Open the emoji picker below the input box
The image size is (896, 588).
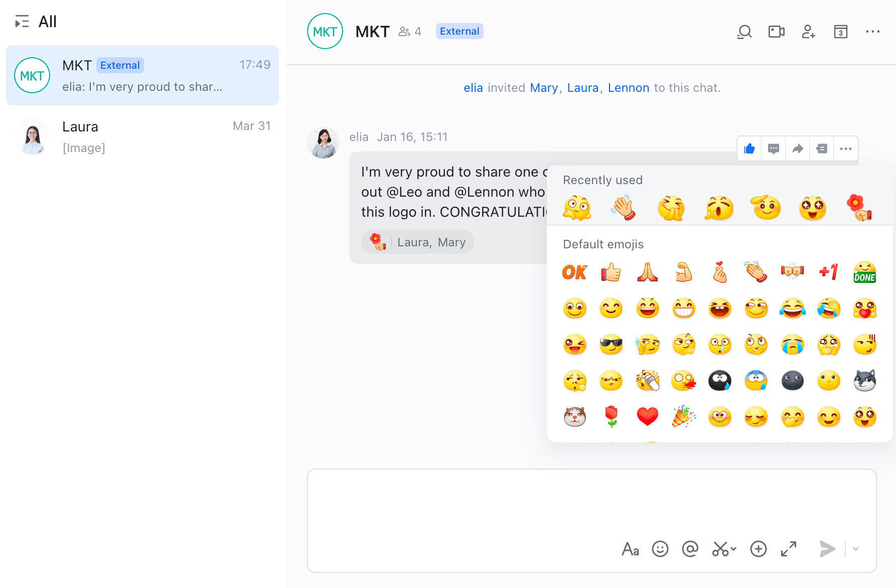coord(660,549)
